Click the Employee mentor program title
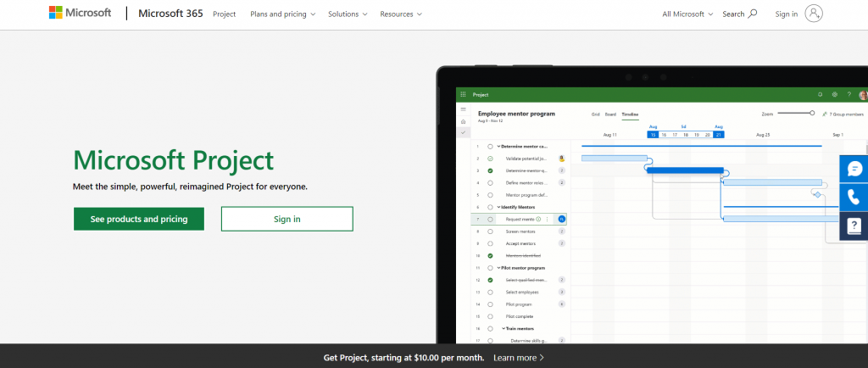This screenshot has height=368, width=868. pyautogui.click(x=516, y=114)
